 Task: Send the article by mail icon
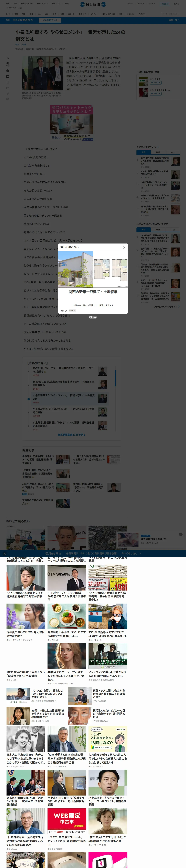coord(8,88)
